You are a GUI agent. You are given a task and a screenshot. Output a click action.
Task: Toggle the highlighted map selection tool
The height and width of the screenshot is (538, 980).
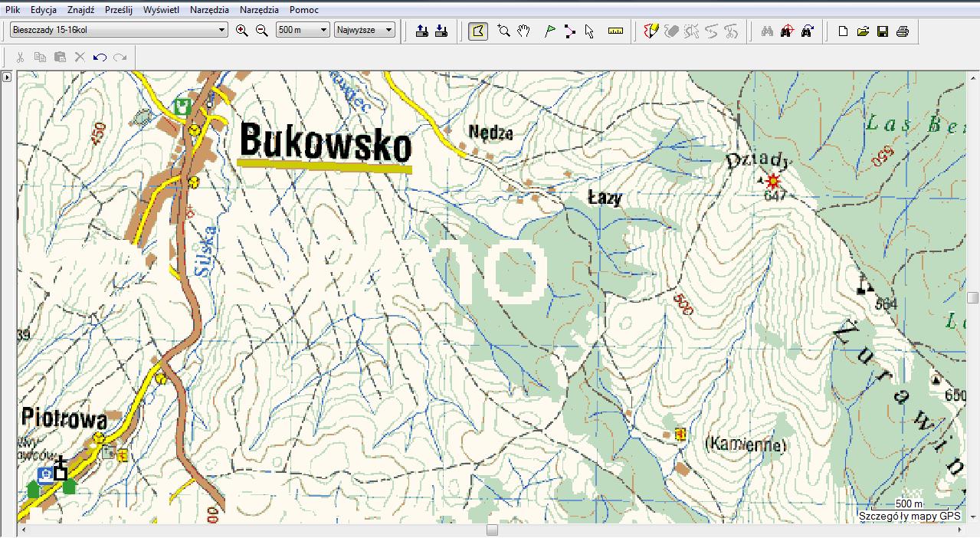(478, 31)
